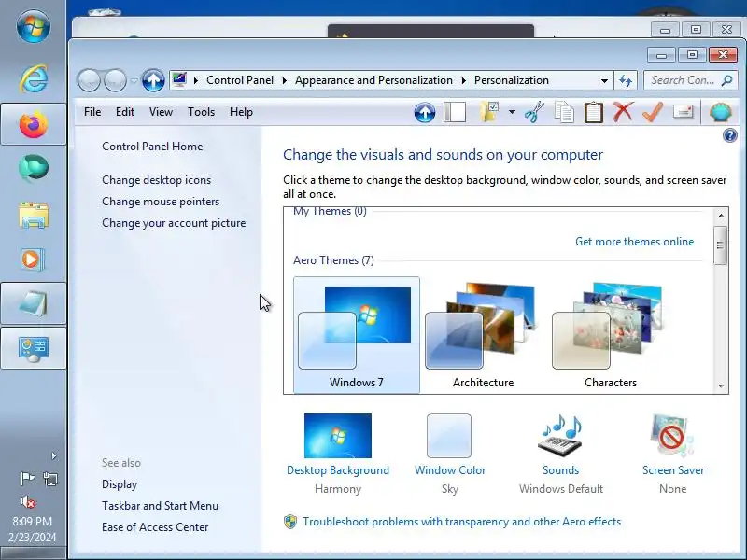The height and width of the screenshot is (560, 747).
Task: Click the Back navigation button
Action: [x=89, y=80]
